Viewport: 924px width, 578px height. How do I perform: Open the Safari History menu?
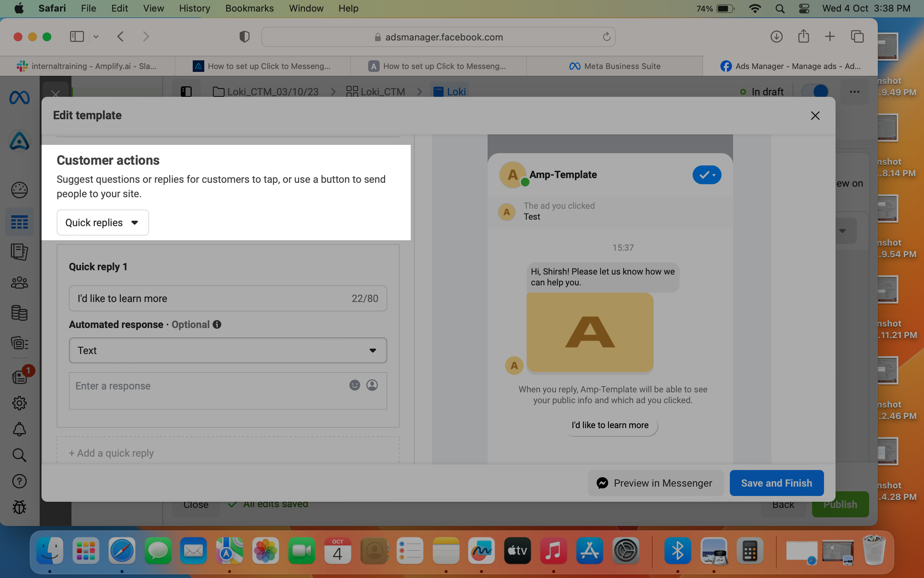194,8
